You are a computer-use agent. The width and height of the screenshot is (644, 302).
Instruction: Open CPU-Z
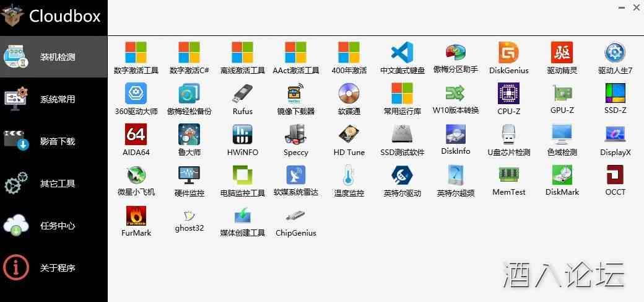(508, 94)
